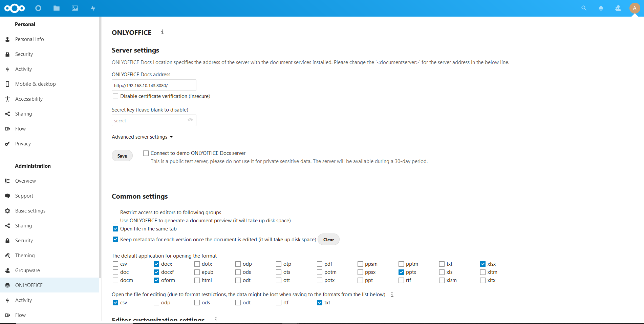Open Accessibility settings
This screenshot has height=324, width=644.
(49, 99)
